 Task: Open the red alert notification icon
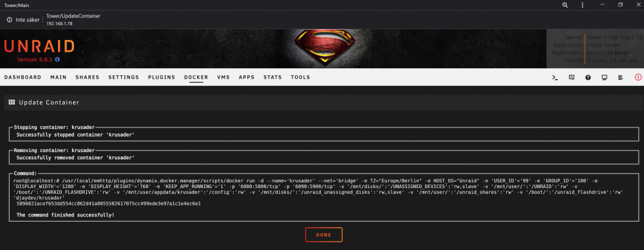[x=638, y=77]
